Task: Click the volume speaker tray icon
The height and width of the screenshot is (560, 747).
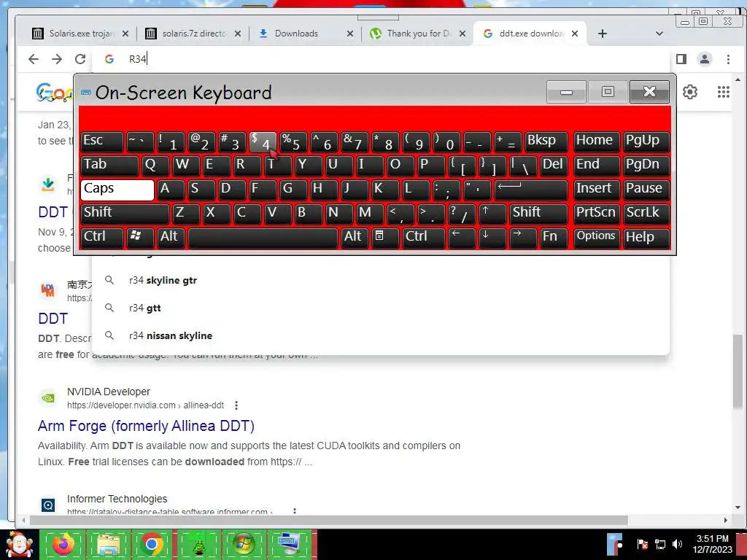Action: (x=678, y=544)
